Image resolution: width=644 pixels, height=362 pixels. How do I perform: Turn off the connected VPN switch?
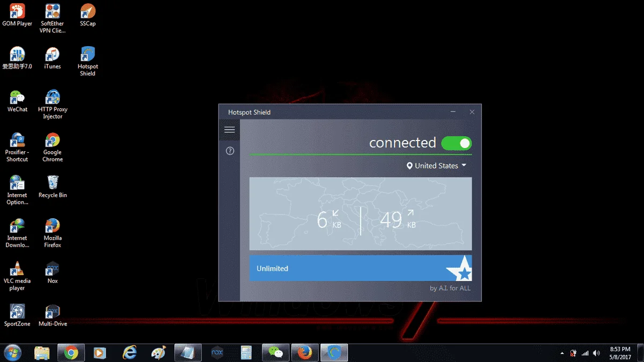456,143
